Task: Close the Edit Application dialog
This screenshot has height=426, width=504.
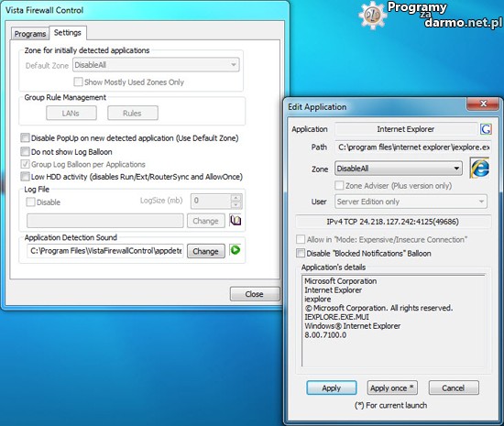Action: pyautogui.click(x=483, y=104)
